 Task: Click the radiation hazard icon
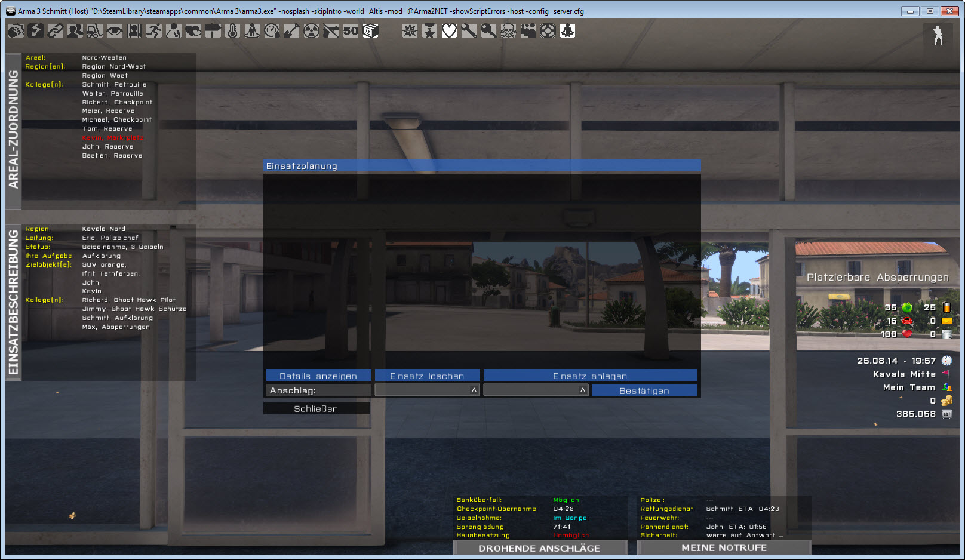(x=312, y=30)
